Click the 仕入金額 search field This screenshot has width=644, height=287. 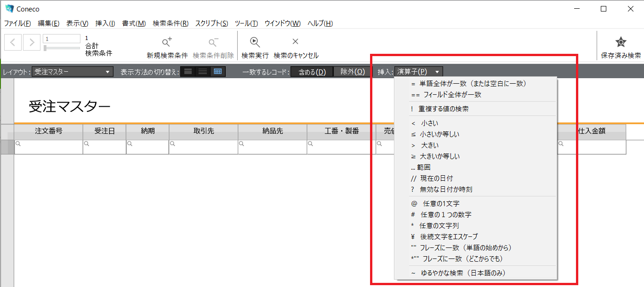(x=592, y=147)
